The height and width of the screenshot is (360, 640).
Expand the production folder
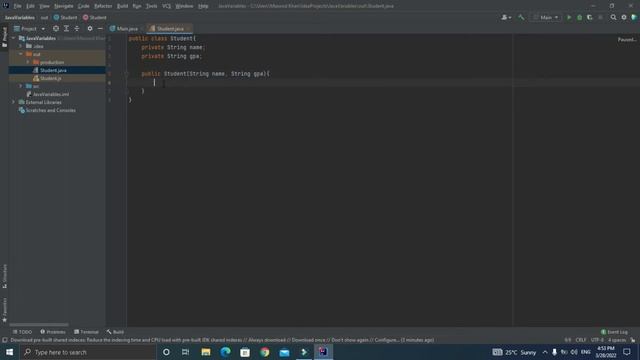28,62
